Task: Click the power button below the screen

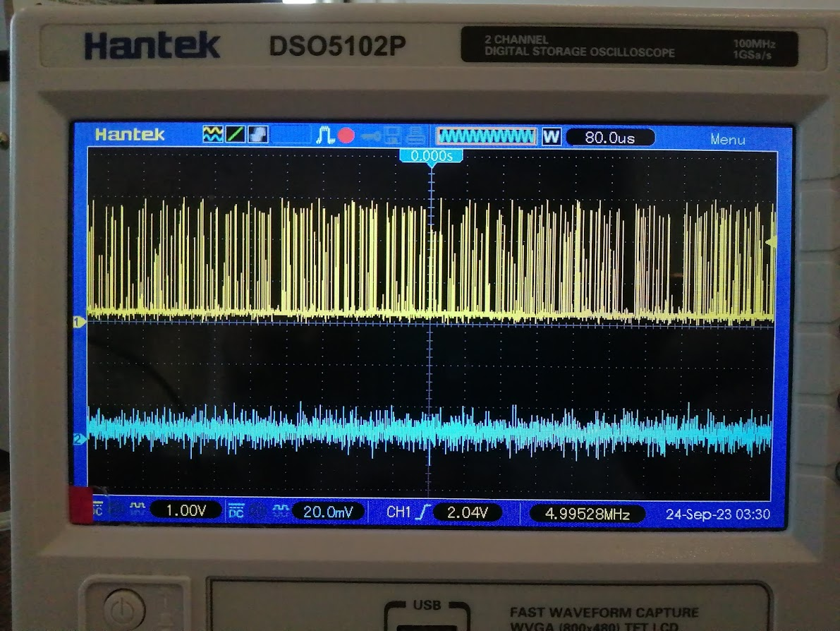Action: pyautogui.click(x=124, y=610)
